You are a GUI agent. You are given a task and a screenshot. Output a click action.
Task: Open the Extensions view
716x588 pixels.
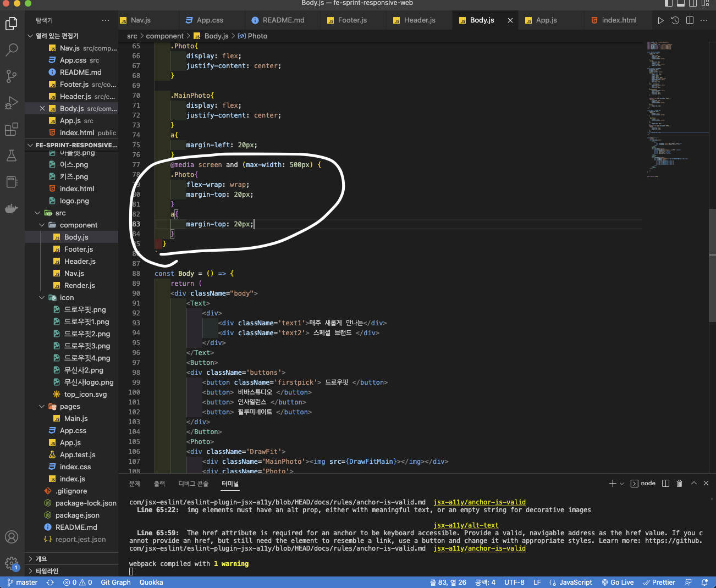coord(12,129)
